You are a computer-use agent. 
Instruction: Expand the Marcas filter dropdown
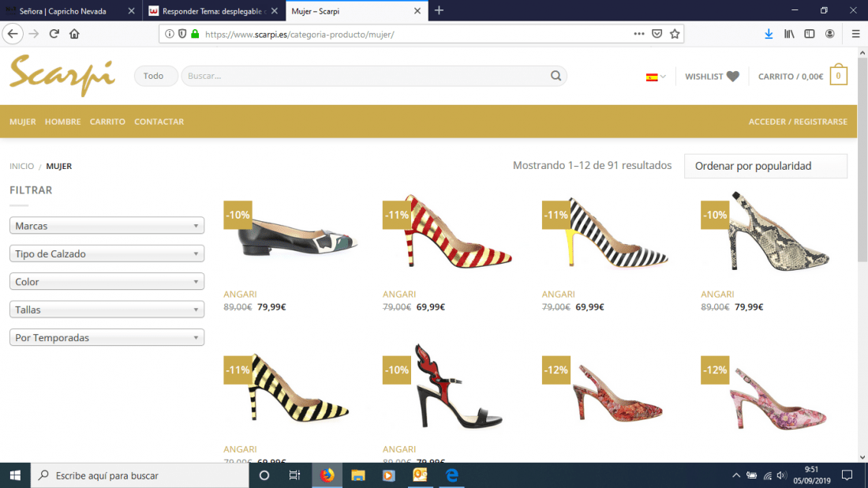[107, 226]
